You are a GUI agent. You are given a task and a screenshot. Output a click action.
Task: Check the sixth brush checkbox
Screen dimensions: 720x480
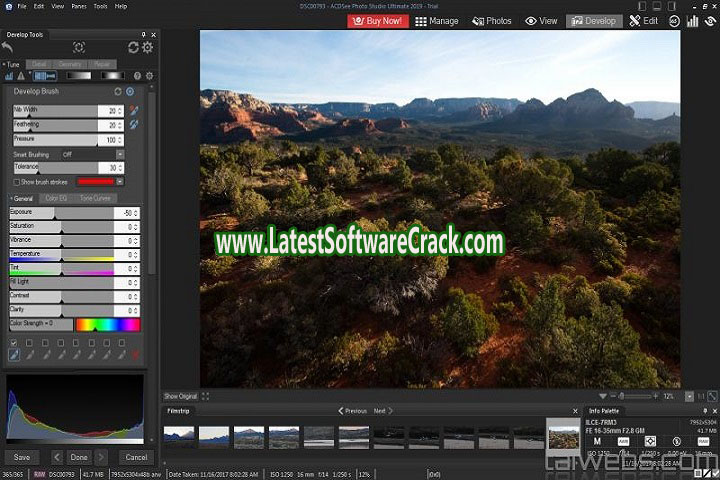pyautogui.click(x=91, y=343)
